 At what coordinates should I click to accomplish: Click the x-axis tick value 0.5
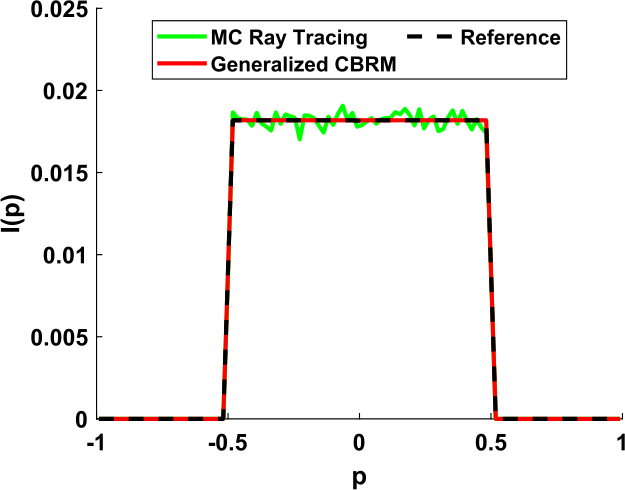point(491,443)
